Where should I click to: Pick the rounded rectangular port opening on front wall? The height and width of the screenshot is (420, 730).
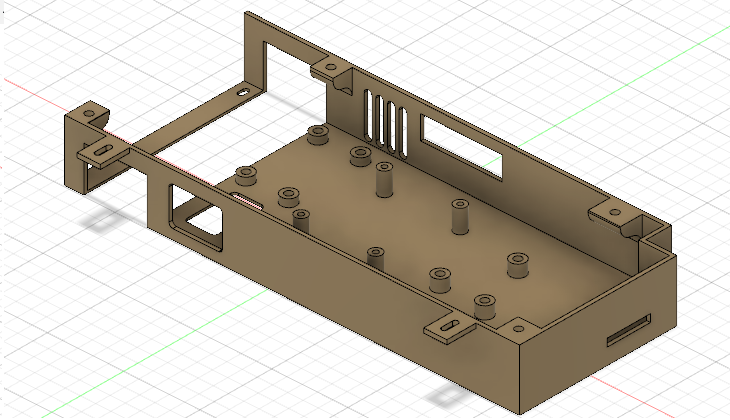[x=196, y=217]
